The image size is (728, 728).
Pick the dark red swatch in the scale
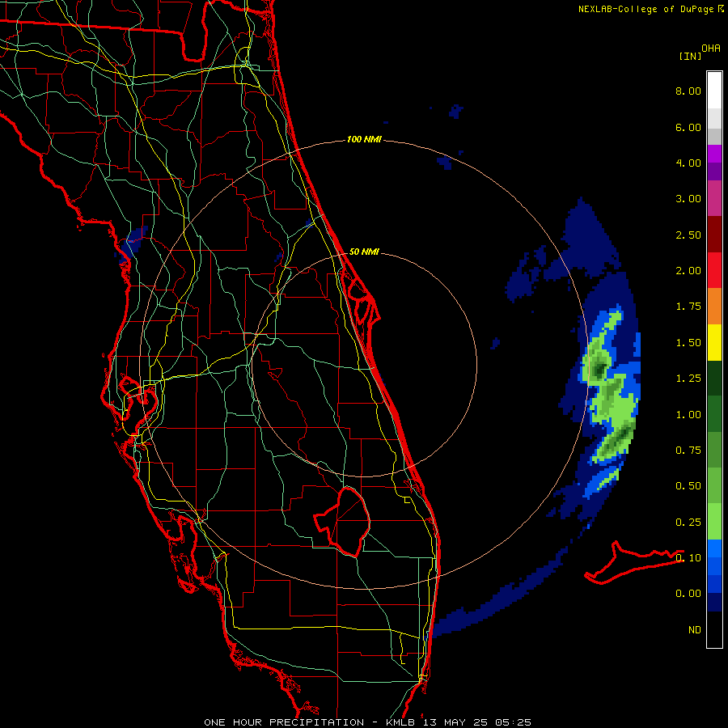click(x=714, y=235)
